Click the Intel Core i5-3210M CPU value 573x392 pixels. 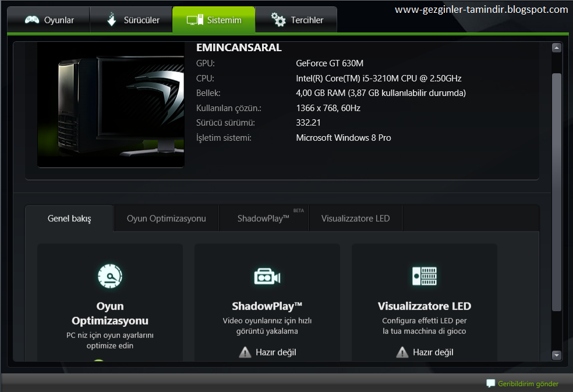[x=379, y=78]
